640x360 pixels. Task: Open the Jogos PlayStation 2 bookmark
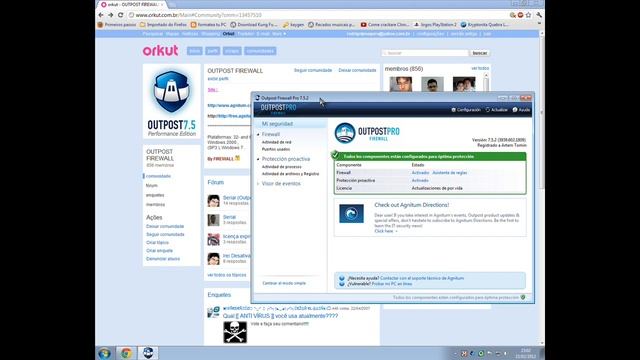point(435,24)
